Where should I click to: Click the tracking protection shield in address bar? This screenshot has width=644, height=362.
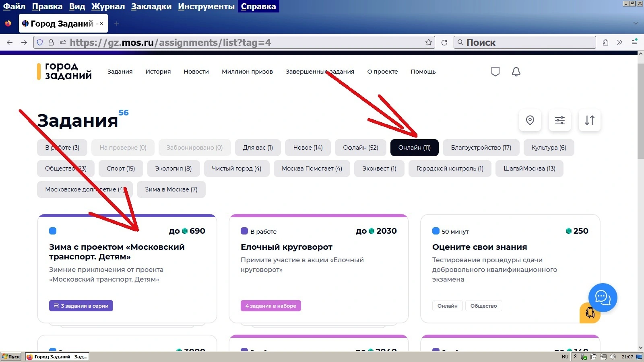point(40,42)
